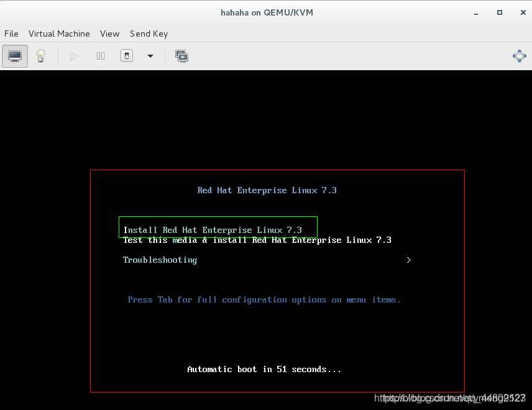Screen dimensions: 532x410
Task: Select Test this media & install entry
Action: 257,240
